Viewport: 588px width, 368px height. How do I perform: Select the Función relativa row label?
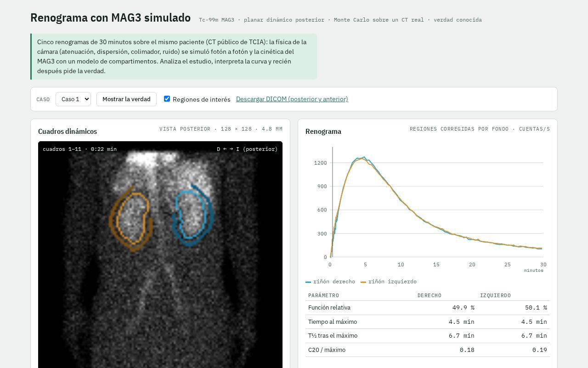point(329,308)
